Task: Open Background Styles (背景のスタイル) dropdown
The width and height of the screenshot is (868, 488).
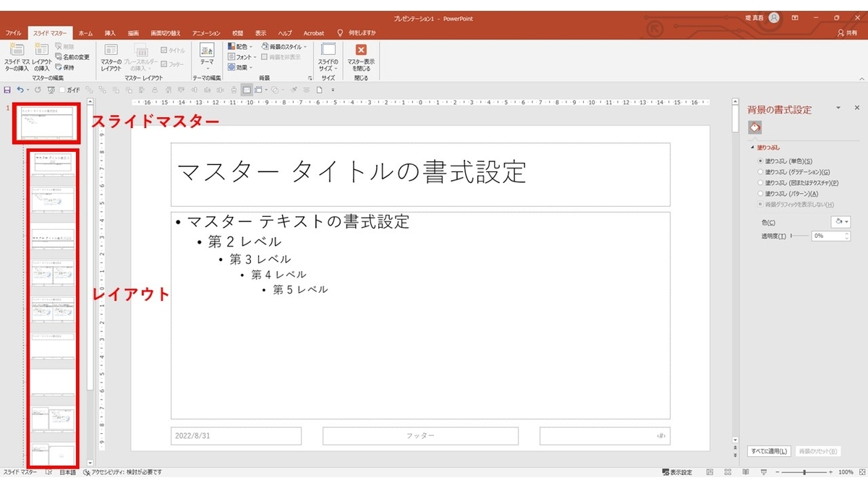Action: 284,46
